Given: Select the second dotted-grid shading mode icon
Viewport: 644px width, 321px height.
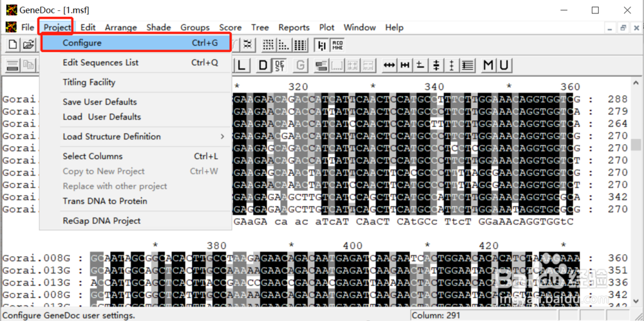Looking at the screenshot, I should [283, 45].
